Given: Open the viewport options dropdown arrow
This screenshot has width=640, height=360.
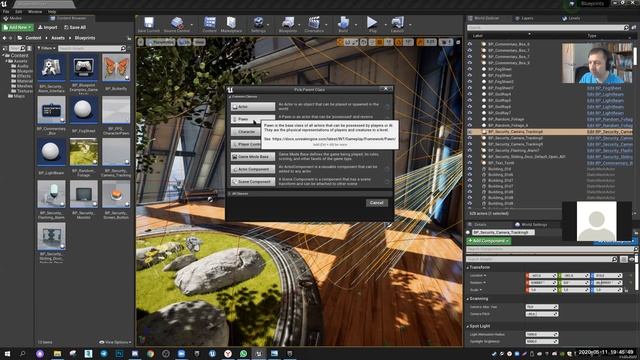Looking at the screenshot, I should pos(140,42).
